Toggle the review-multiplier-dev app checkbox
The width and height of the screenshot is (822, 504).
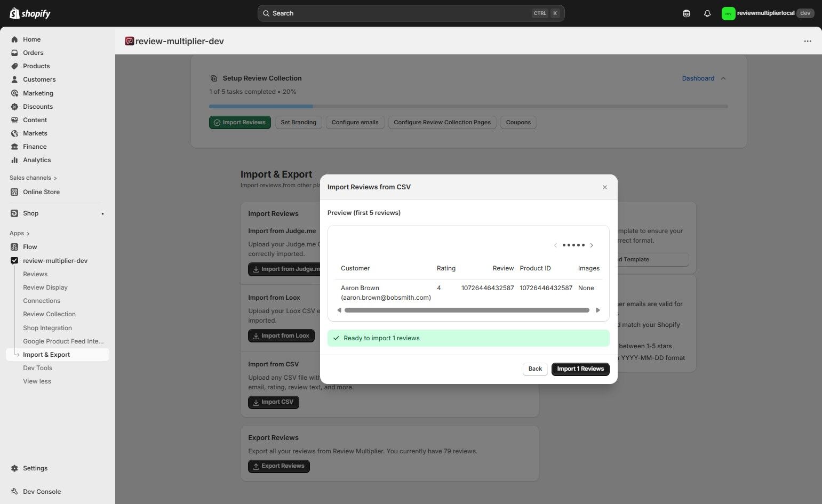tap(14, 260)
